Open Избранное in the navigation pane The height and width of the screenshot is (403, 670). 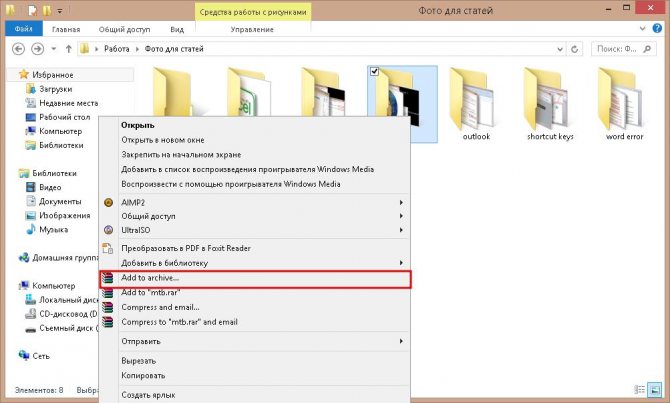click(x=53, y=75)
